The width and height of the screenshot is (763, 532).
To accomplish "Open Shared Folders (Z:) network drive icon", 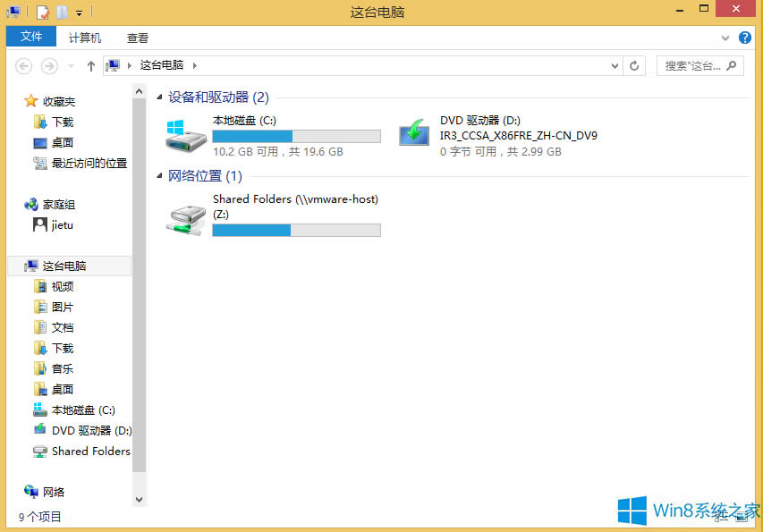I will pos(185,217).
